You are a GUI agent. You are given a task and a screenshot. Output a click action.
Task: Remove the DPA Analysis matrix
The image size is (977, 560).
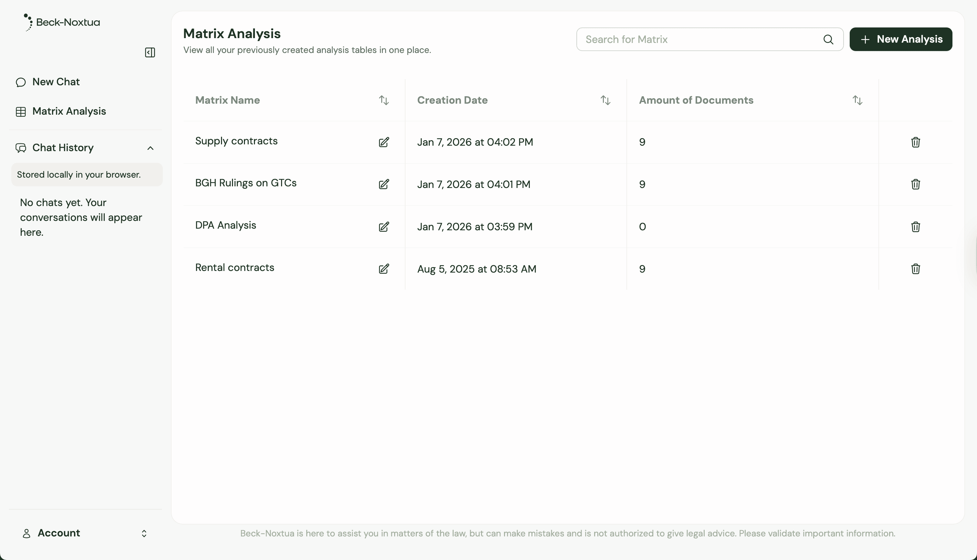click(915, 226)
